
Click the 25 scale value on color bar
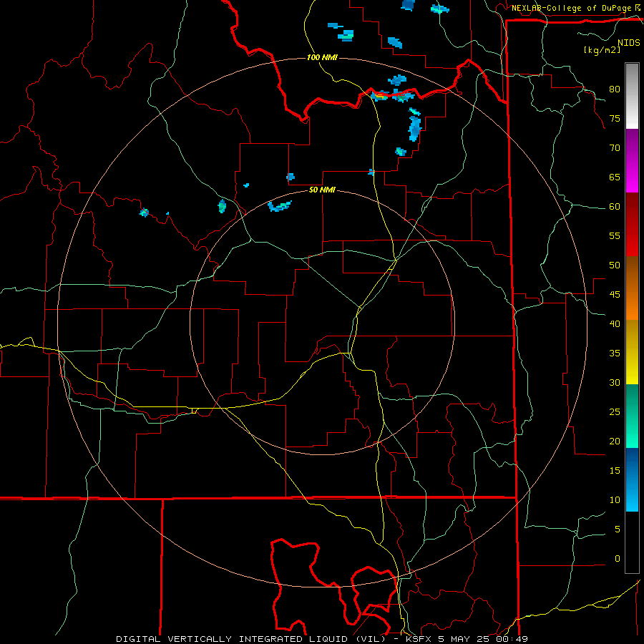coord(615,411)
